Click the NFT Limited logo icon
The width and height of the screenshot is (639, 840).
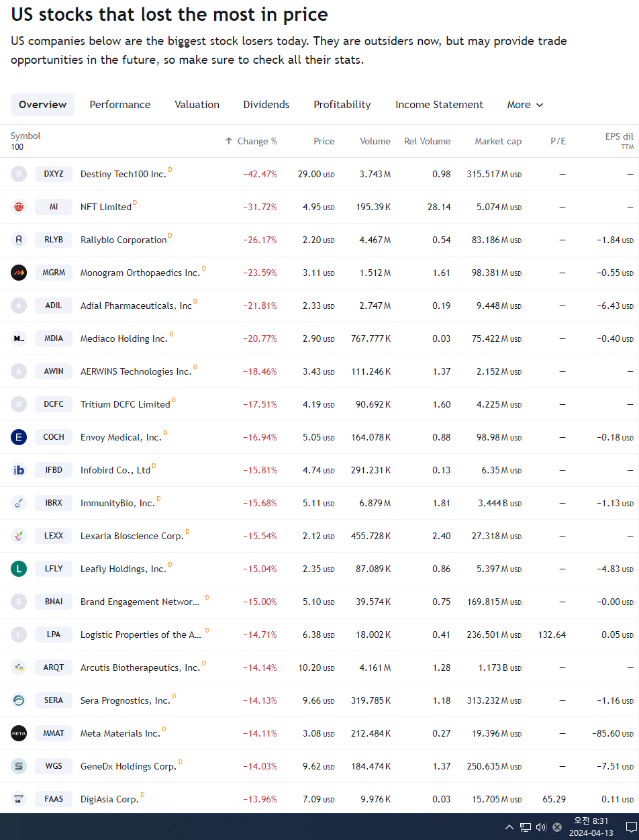(19, 207)
